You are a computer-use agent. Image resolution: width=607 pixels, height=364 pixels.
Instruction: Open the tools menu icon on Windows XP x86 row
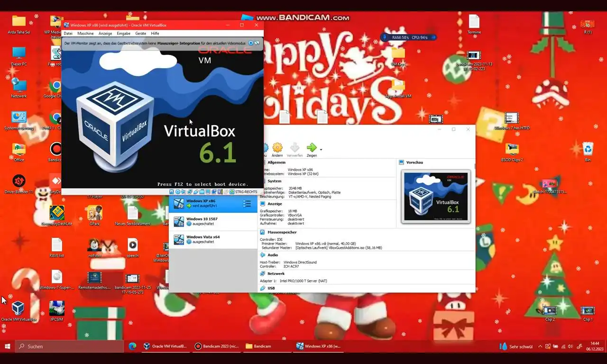pos(247,204)
